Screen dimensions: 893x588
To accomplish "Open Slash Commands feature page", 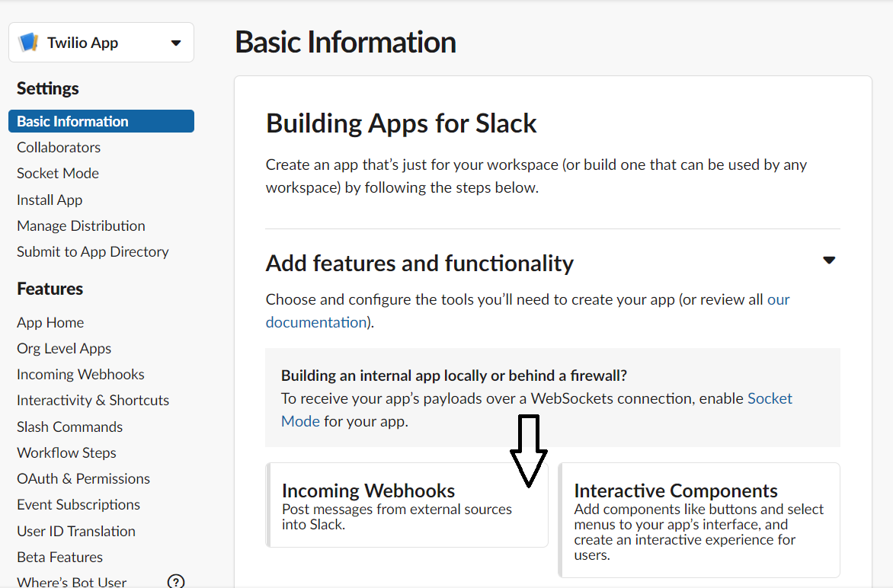I will (69, 427).
